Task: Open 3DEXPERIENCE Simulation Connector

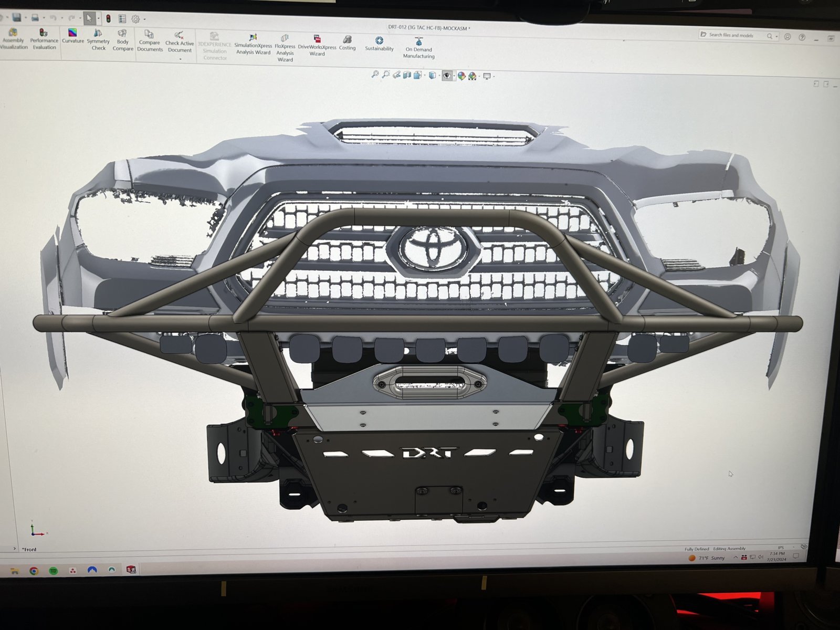Action: coord(215,47)
